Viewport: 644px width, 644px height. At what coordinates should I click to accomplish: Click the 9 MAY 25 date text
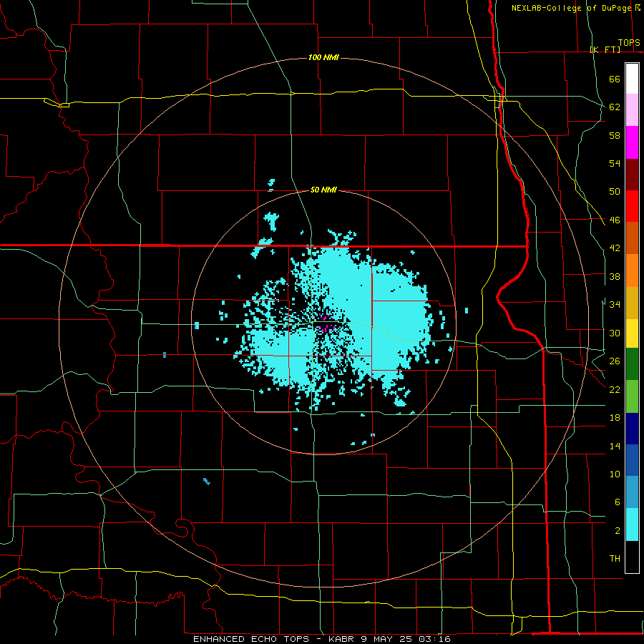point(386,639)
